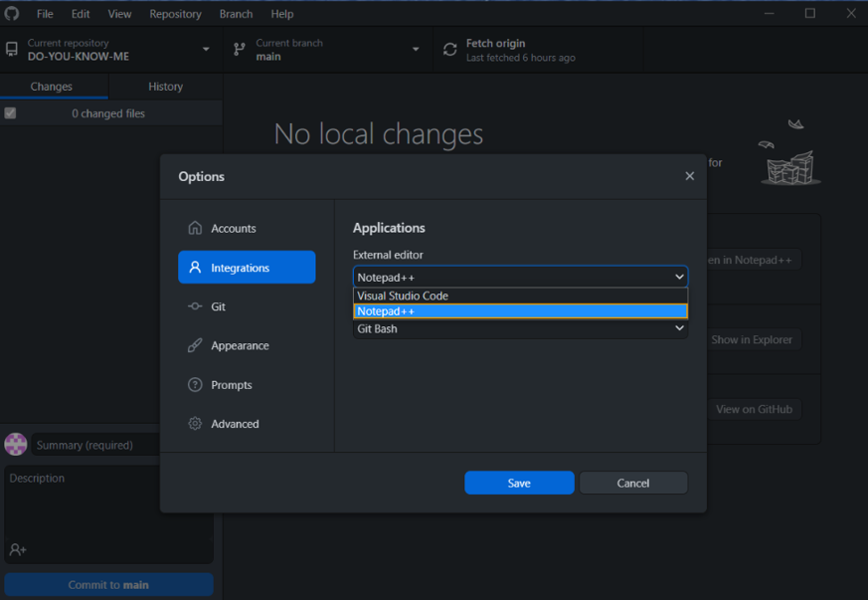
Task: Toggle the changed files checkbox
Action: [10, 113]
